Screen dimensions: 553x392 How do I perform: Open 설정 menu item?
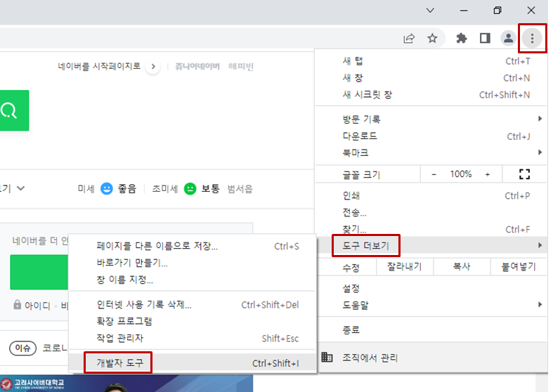coord(431,289)
